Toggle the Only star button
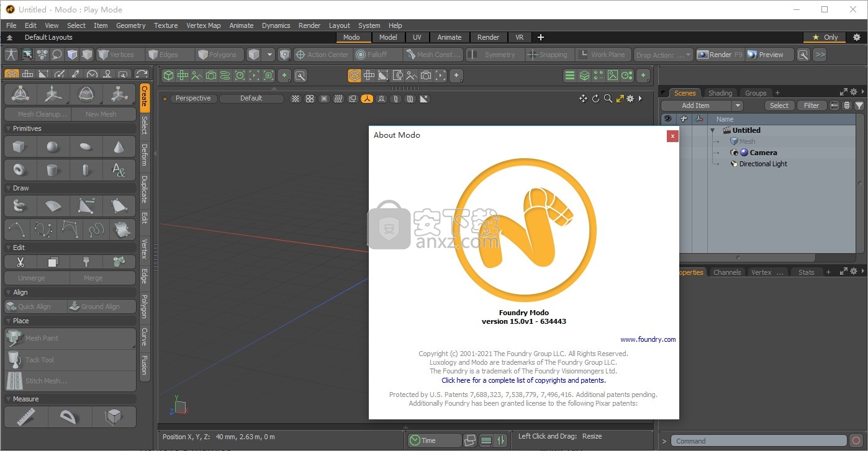The height and width of the screenshot is (451, 868). [825, 37]
